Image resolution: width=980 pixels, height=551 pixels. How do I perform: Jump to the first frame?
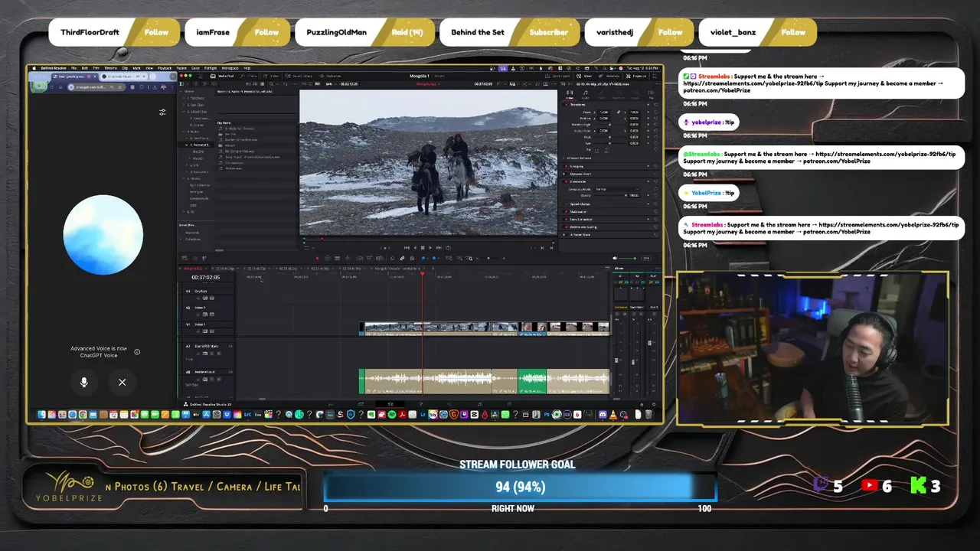[x=407, y=248]
